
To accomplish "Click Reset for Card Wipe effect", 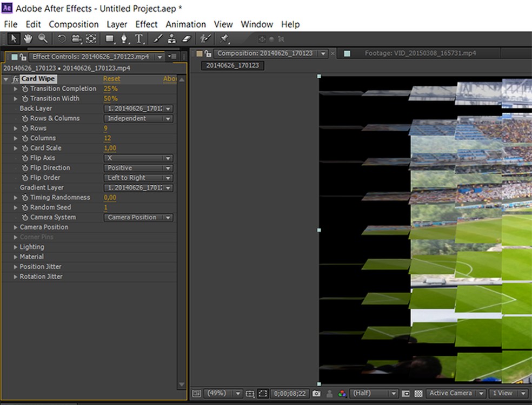I will (111, 79).
